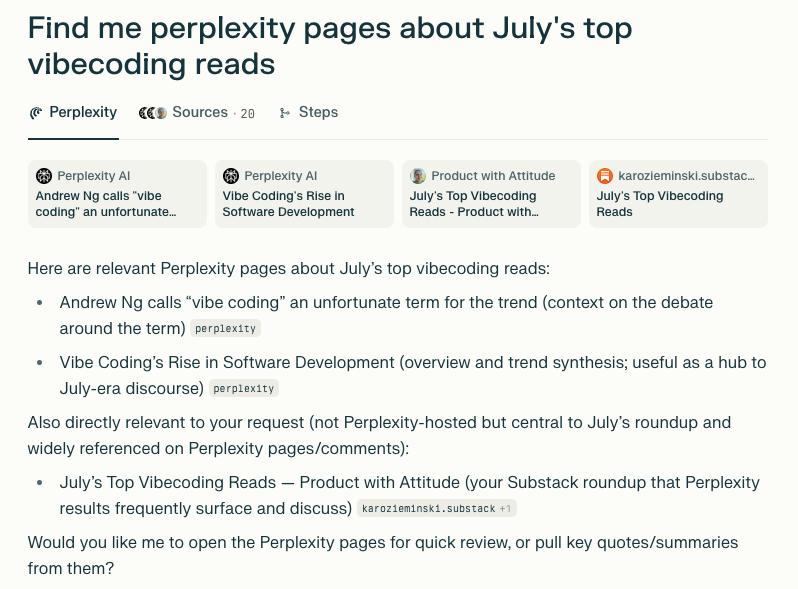Click the stacked source favicons beside Sources
Screen dimensions: 798x589
(153, 113)
